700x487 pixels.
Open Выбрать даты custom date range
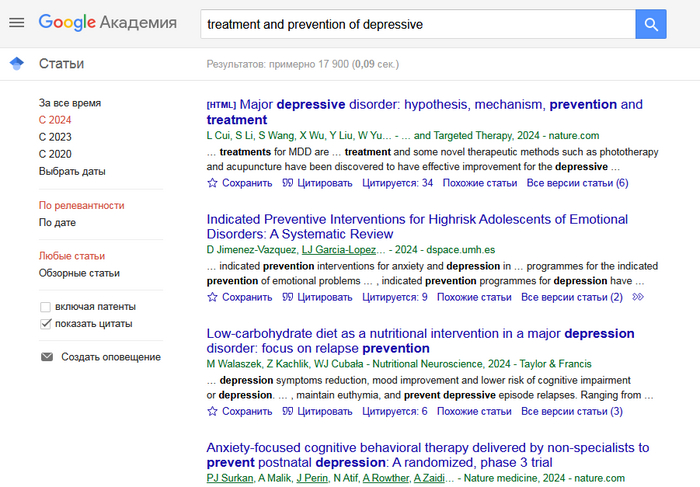point(72,171)
